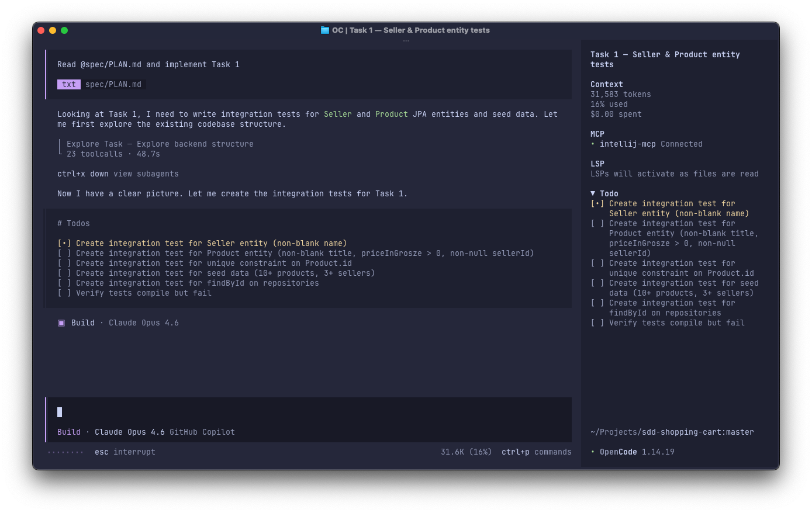Image resolution: width=812 pixels, height=513 pixels.
Task: Toggle sidebar checkbox for findById on repositories
Action: (x=597, y=303)
